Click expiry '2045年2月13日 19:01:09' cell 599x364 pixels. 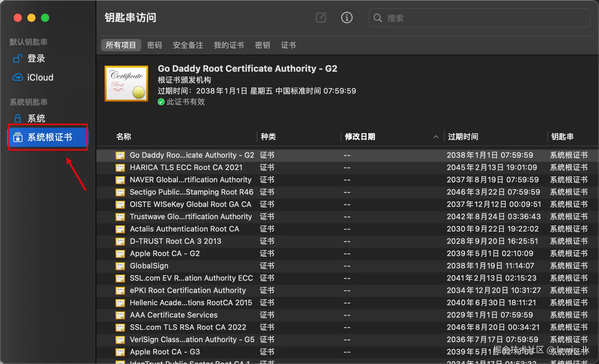(492, 167)
